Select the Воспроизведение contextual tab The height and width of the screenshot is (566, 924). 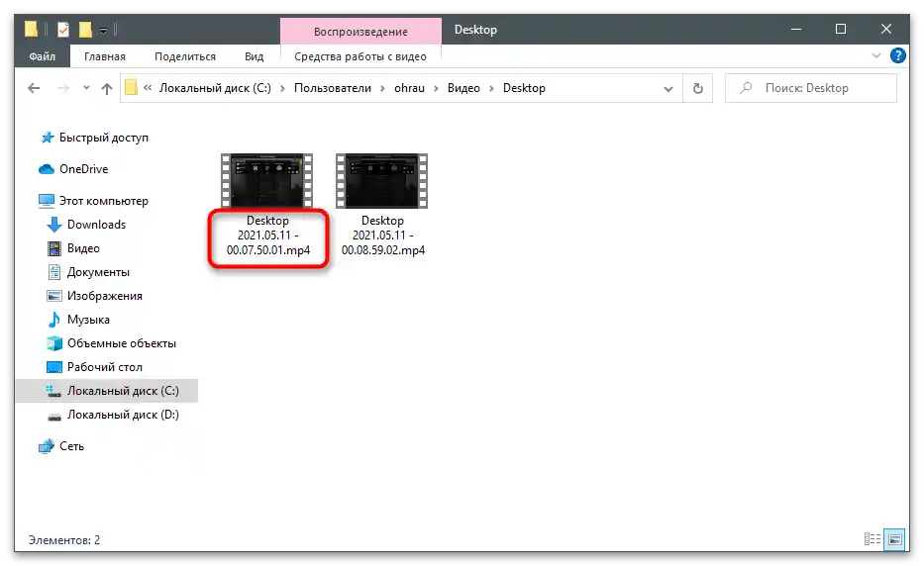coord(360,32)
